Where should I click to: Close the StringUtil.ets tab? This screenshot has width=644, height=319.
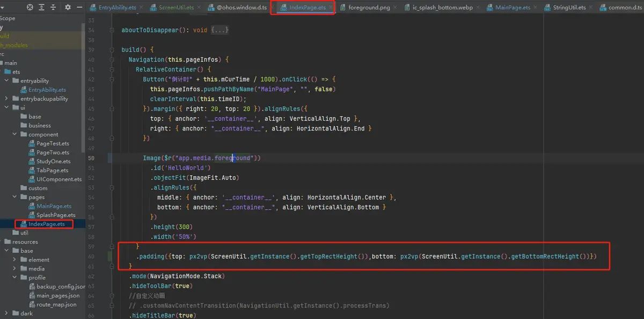592,8
